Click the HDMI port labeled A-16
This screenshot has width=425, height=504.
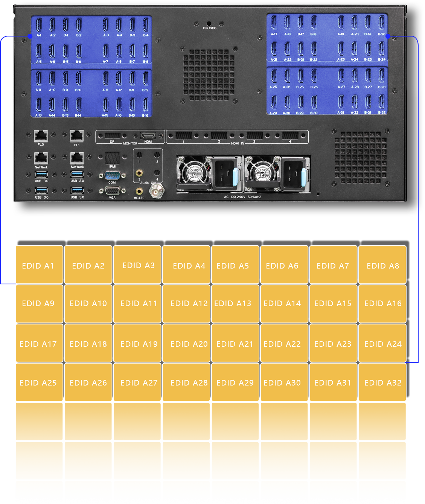(x=119, y=105)
